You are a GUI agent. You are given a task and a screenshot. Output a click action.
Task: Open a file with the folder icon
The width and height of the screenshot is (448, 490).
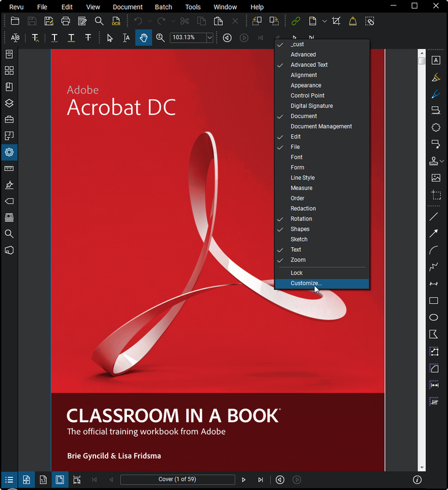(15, 21)
